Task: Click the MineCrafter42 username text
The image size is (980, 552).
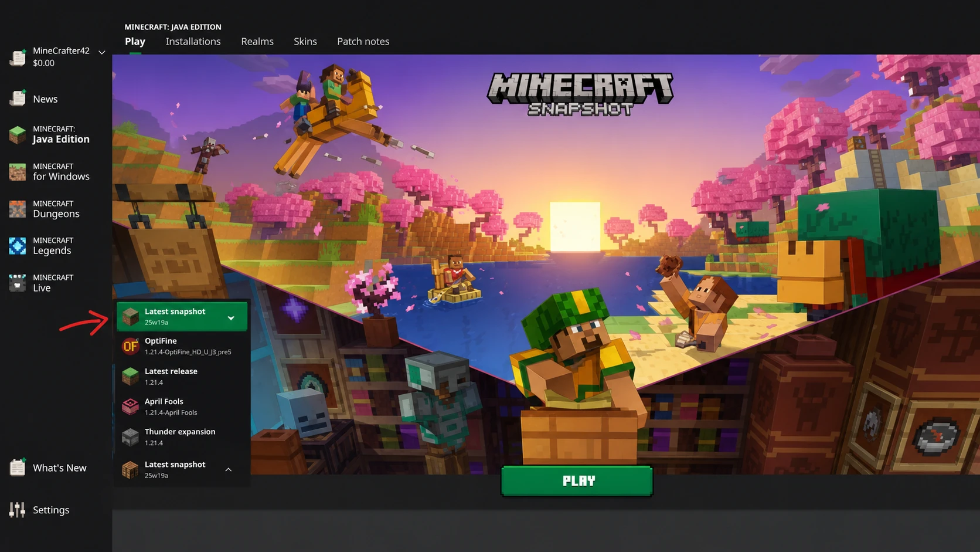Action: coord(61,50)
